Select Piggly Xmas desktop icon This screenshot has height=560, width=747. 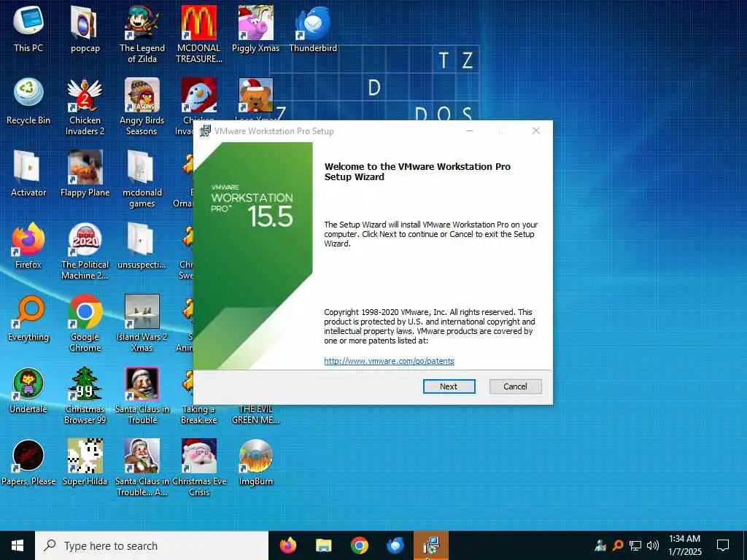pyautogui.click(x=256, y=28)
